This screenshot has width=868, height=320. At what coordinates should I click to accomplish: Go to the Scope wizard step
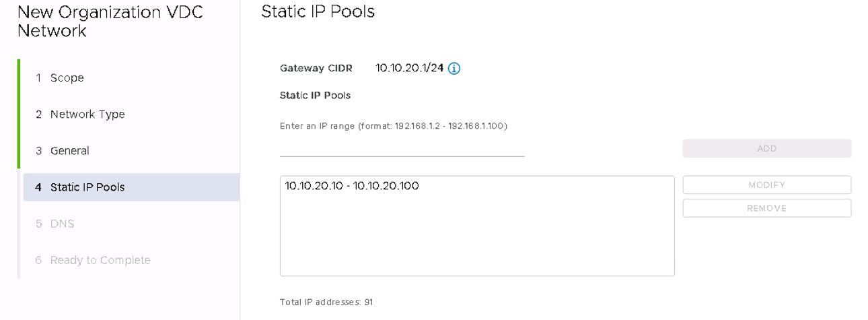click(67, 77)
